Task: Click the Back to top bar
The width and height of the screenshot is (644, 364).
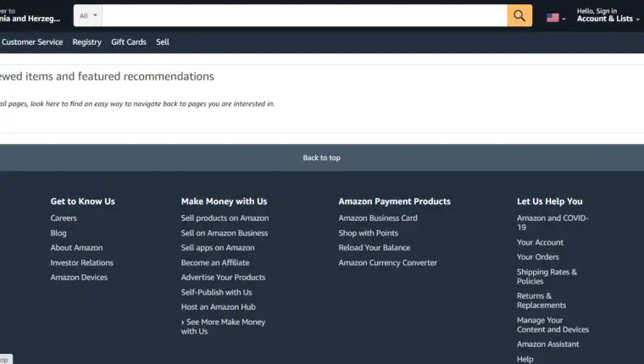Action: click(322, 157)
